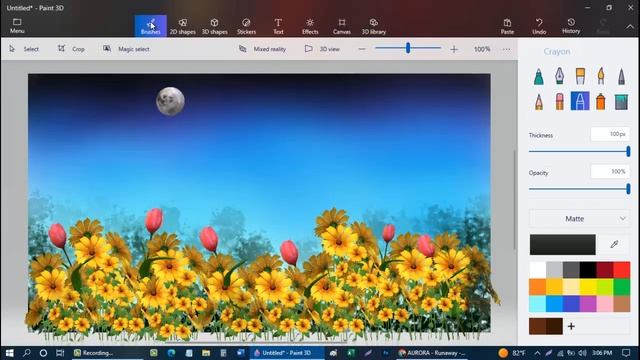The height and width of the screenshot is (360, 640).
Task: Click the Paste button
Action: tap(507, 26)
